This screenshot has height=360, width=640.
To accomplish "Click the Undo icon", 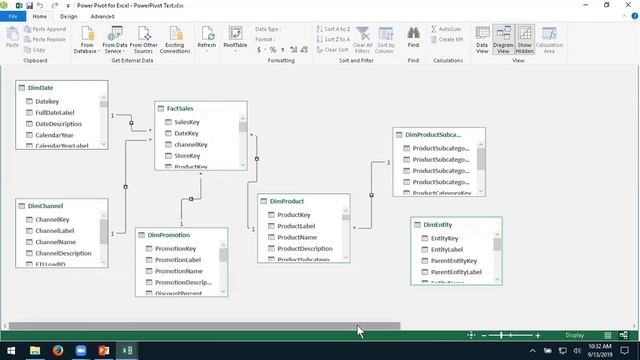I will [40, 6].
